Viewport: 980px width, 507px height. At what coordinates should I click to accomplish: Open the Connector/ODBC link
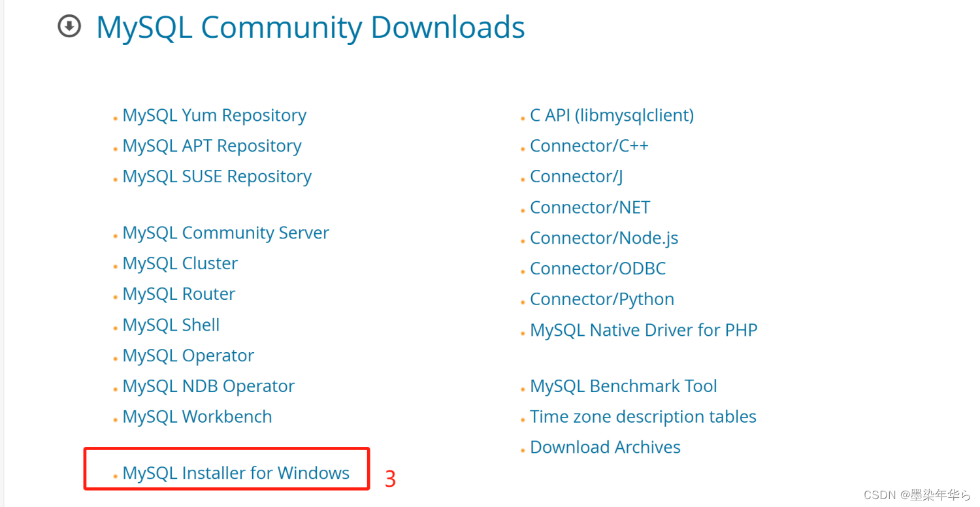[x=598, y=269]
